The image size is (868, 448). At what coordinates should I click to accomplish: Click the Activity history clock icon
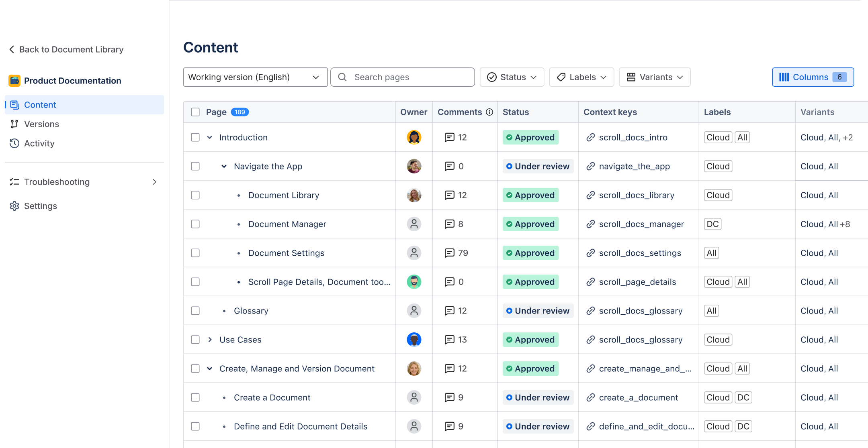pos(14,143)
